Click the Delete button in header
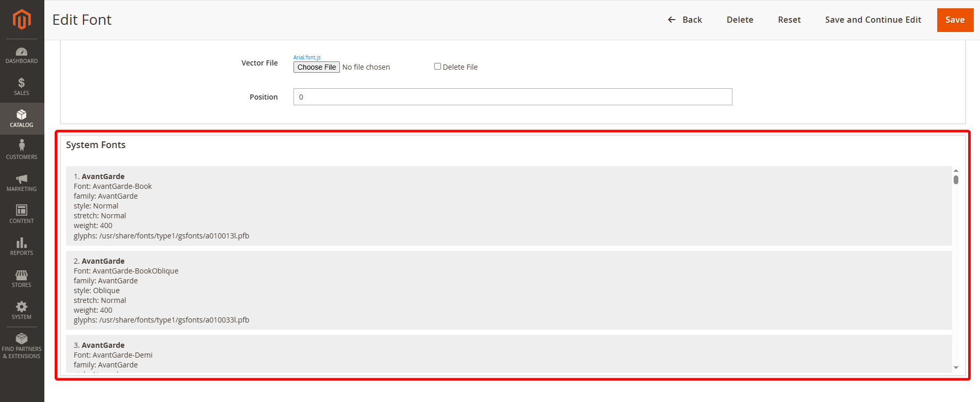 [740, 20]
